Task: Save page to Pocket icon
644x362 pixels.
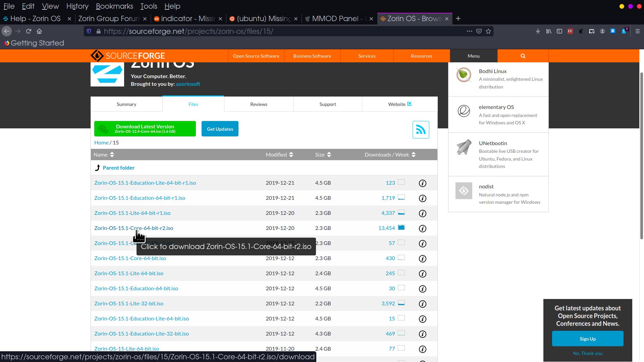Action: point(479,31)
